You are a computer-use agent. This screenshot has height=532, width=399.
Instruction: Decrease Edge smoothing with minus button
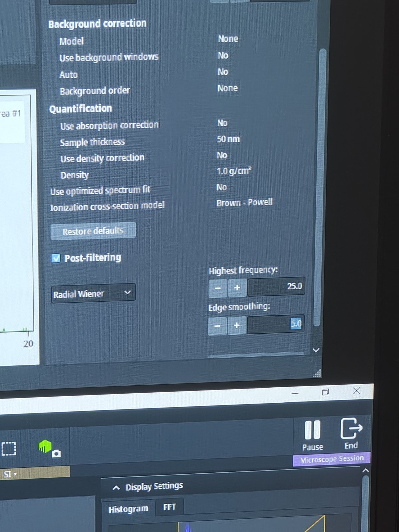point(217,325)
